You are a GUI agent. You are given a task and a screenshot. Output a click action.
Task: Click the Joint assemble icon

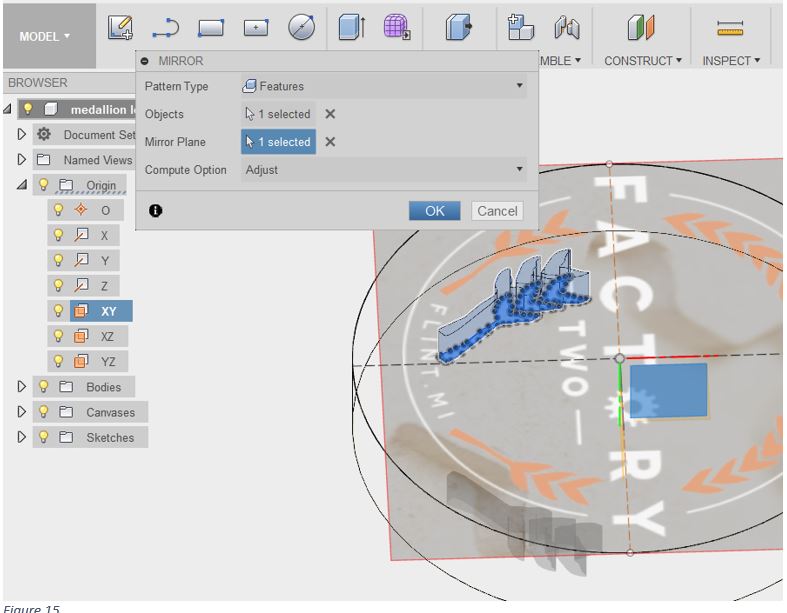click(x=567, y=27)
